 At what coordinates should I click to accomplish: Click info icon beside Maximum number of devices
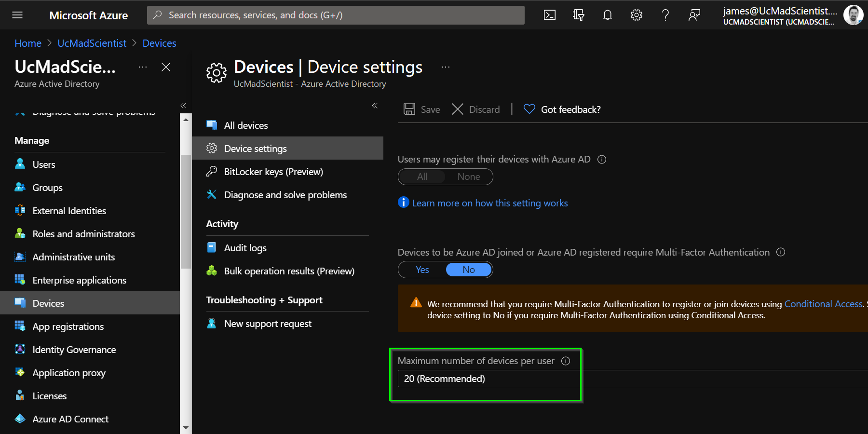pyautogui.click(x=566, y=361)
